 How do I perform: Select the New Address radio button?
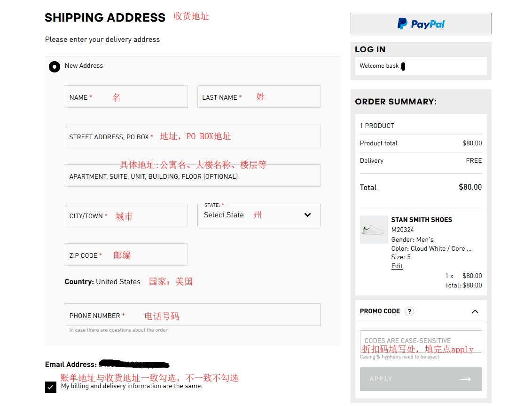point(55,67)
